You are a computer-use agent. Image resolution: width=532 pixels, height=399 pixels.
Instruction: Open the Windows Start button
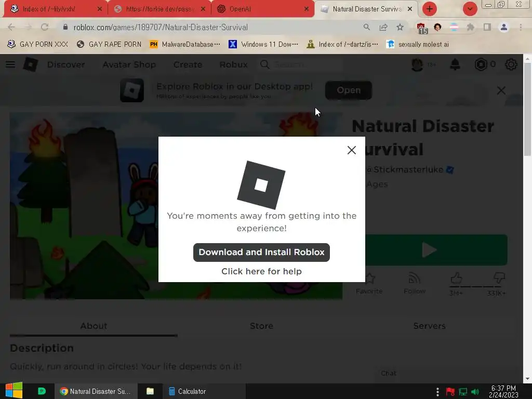(x=14, y=391)
